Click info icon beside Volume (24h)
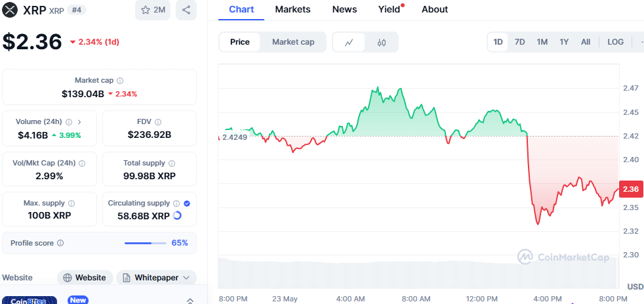Viewport: 644px width, 304px height. (69, 121)
